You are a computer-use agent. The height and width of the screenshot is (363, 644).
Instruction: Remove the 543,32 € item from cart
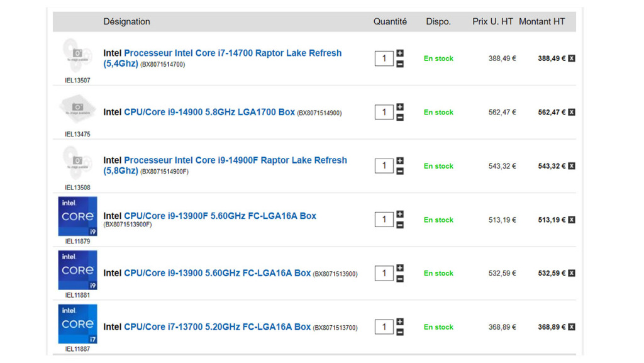571,166
